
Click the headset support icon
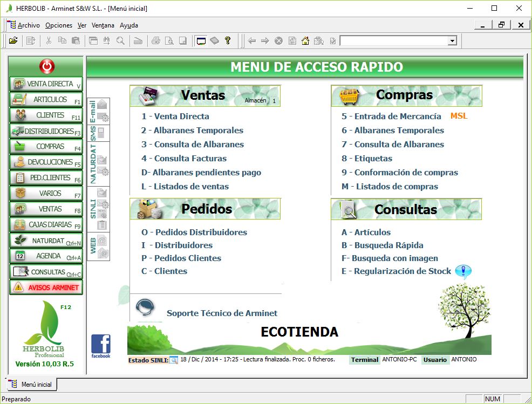tap(145, 307)
